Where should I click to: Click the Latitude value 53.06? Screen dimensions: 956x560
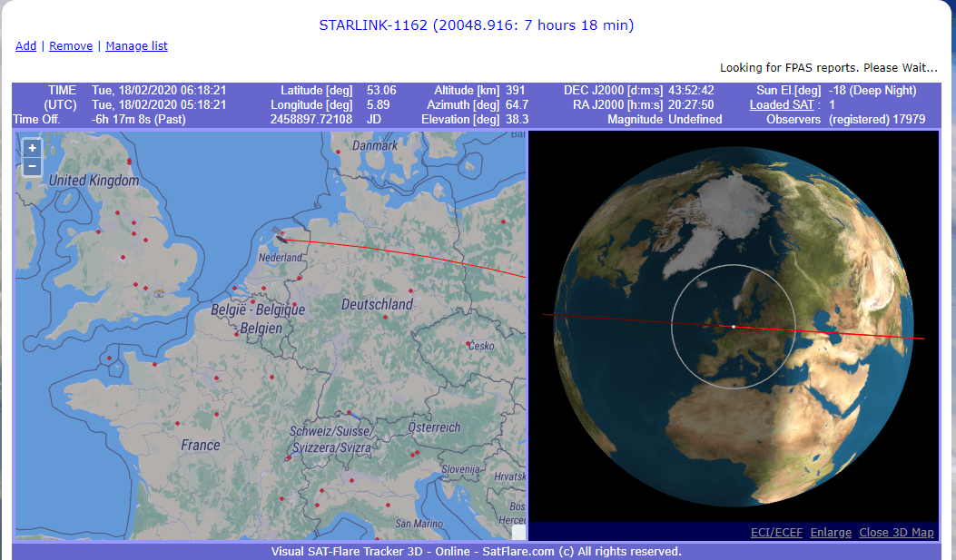(381, 90)
